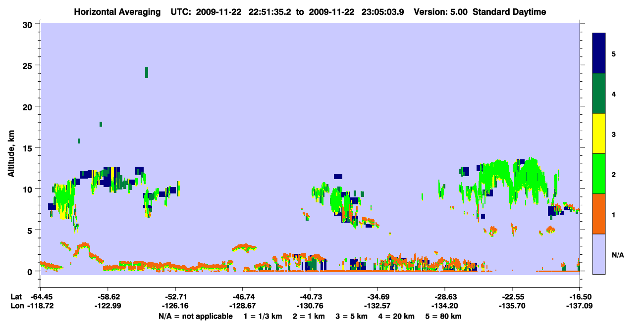Click the isolated dark green feature near 24 km
The height and width of the screenshot is (330, 644).
[147, 72]
